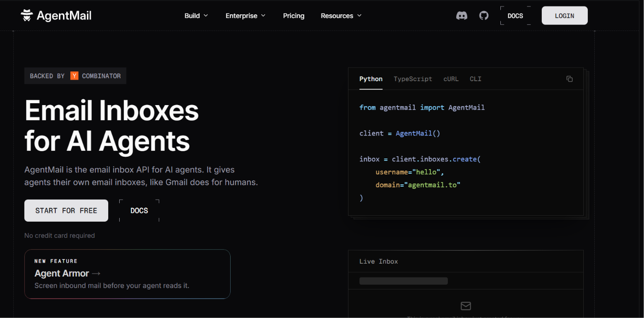Click the "NEW FEATURE" label
644x318 pixels.
tap(56, 261)
